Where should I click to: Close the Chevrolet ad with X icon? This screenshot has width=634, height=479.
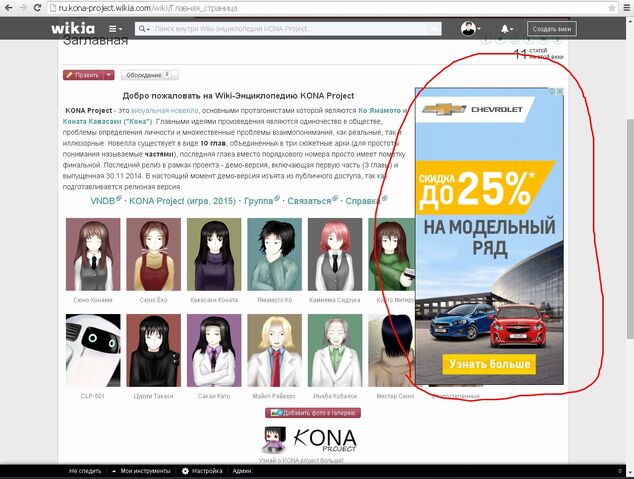click(560, 92)
